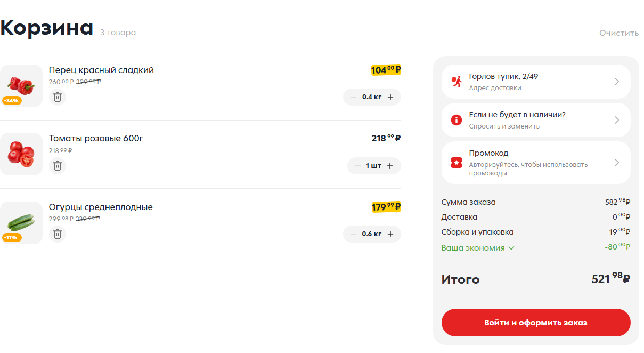Screen dimensions: 644x353
Task: Open delivery address Горлов тупик, 2/49
Action: click(535, 82)
